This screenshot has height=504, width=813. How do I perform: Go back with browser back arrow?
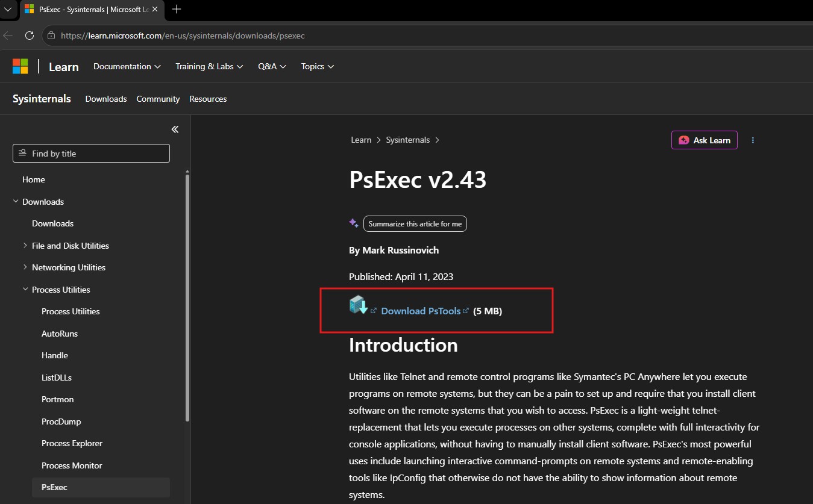tap(8, 36)
